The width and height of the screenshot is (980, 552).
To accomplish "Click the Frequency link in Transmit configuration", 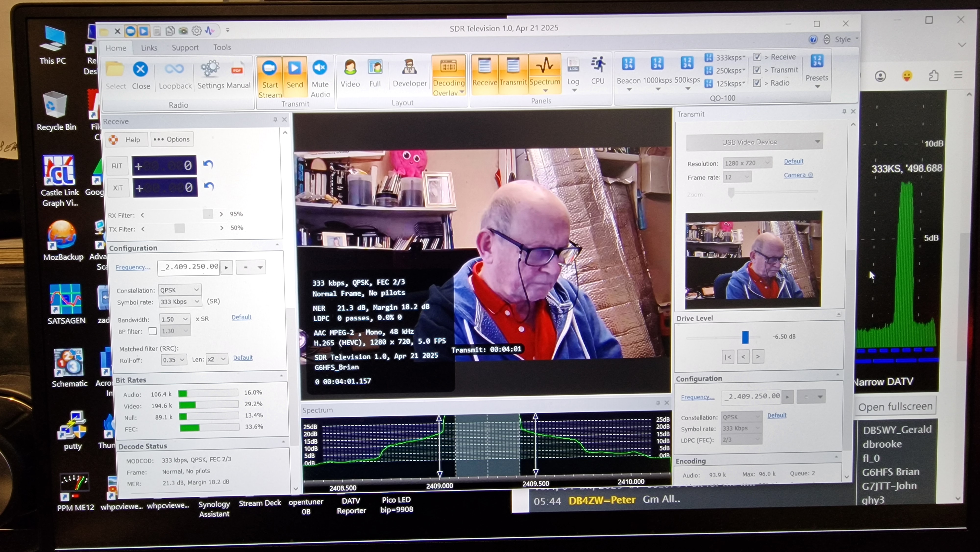I will [x=697, y=397].
